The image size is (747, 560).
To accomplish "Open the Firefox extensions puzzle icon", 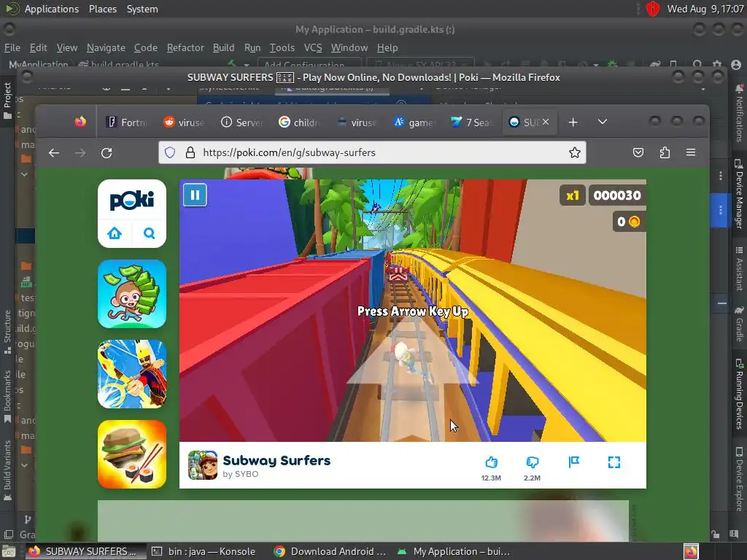I will (665, 152).
